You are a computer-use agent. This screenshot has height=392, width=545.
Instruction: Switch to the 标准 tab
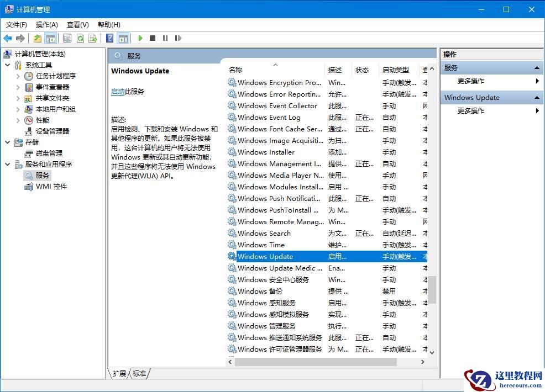[139, 373]
